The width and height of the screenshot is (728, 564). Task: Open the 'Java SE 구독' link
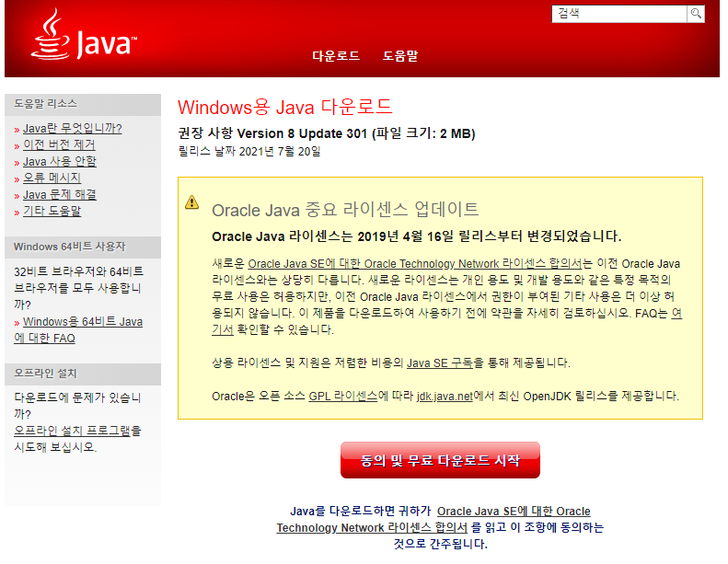(439, 363)
